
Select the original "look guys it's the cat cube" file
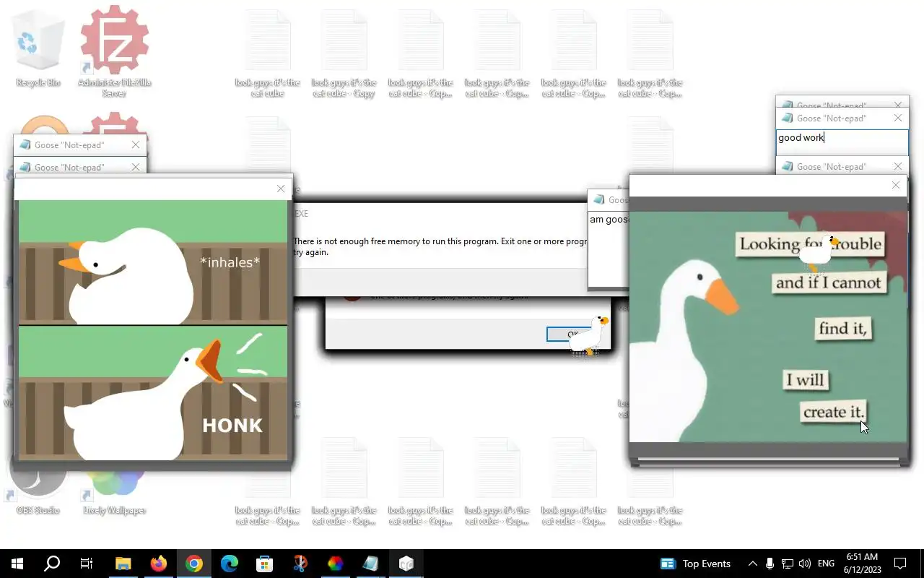(268, 54)
